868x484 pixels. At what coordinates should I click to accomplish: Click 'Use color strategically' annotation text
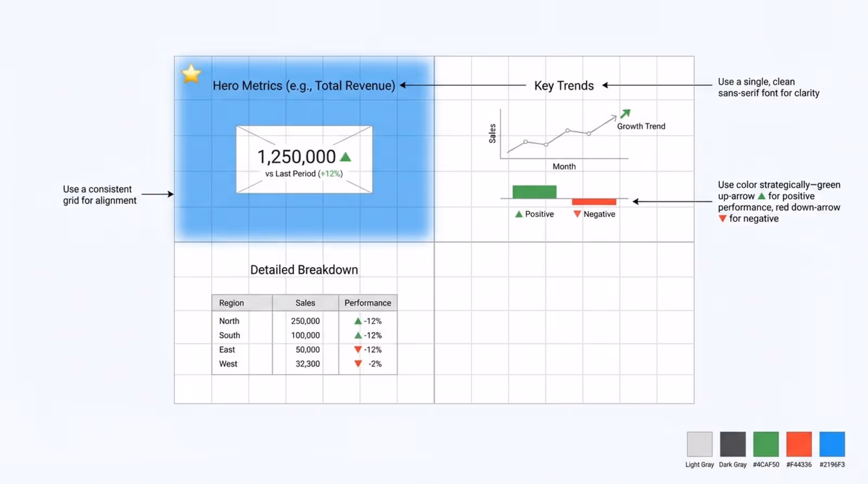779,201
